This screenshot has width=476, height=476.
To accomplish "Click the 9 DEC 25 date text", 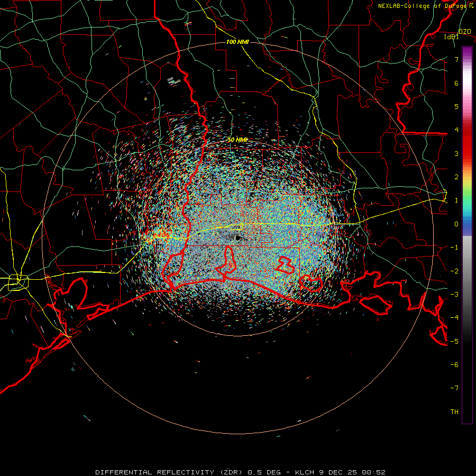I will (338, 472).
